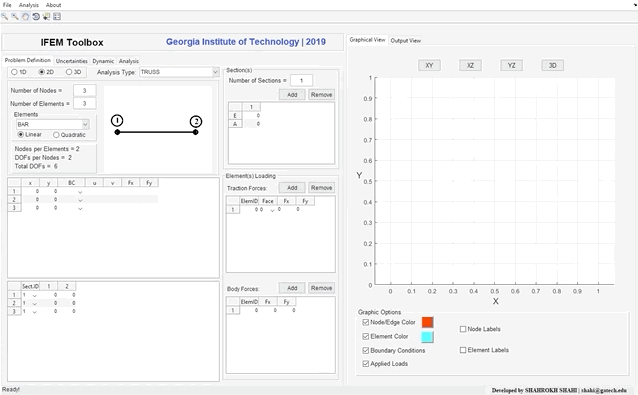Image resolution: width=638 pixels, height=395 pixels.
Task: Activate the Pan hand tool
Action: click(25, 17)
